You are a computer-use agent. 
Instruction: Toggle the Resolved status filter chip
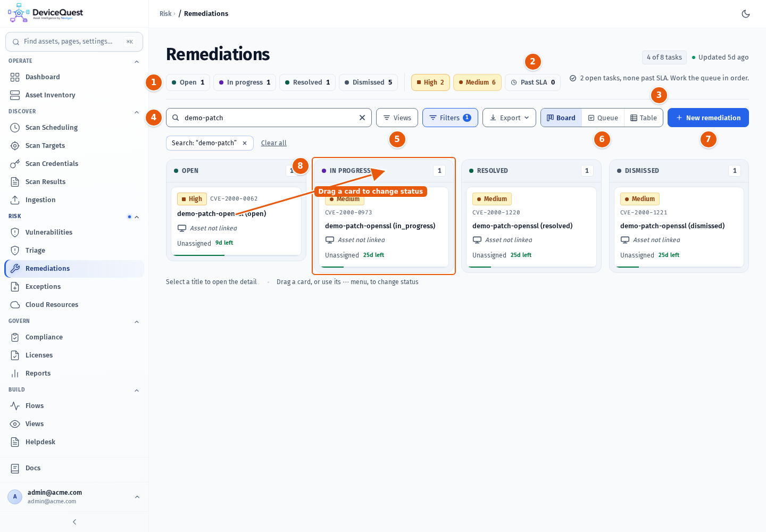point(307,82)
